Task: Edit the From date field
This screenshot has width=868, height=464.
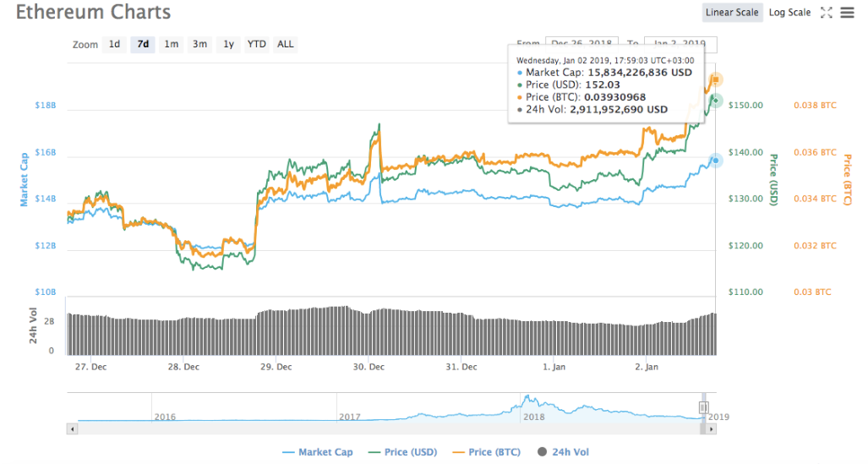Action: point(581,44)
